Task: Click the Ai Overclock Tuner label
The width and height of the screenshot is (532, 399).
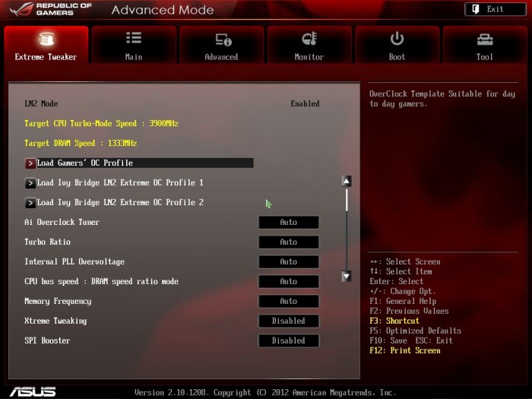Action: pyautogui.click(x=62, y=222)
